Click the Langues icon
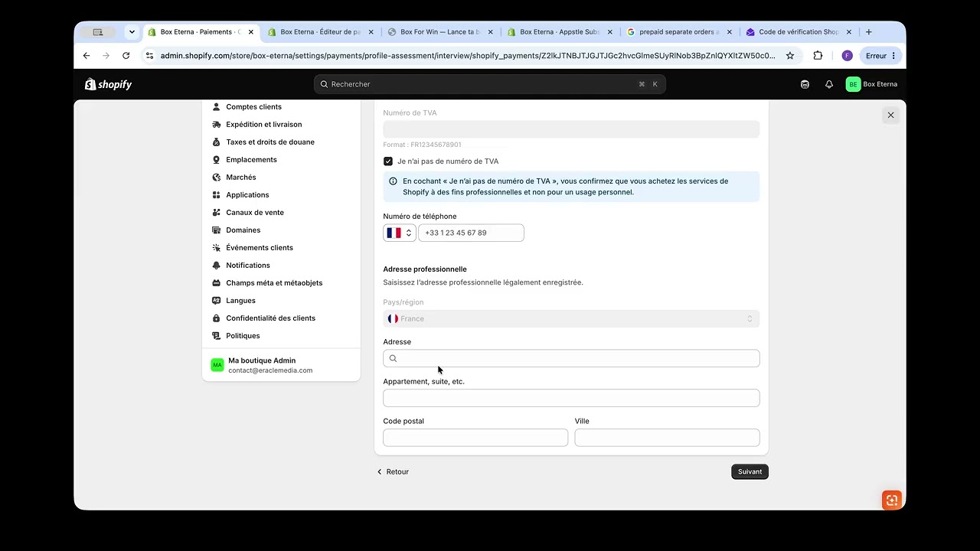The width and height of the screenshot is (980, 551). tap(217, 301)
